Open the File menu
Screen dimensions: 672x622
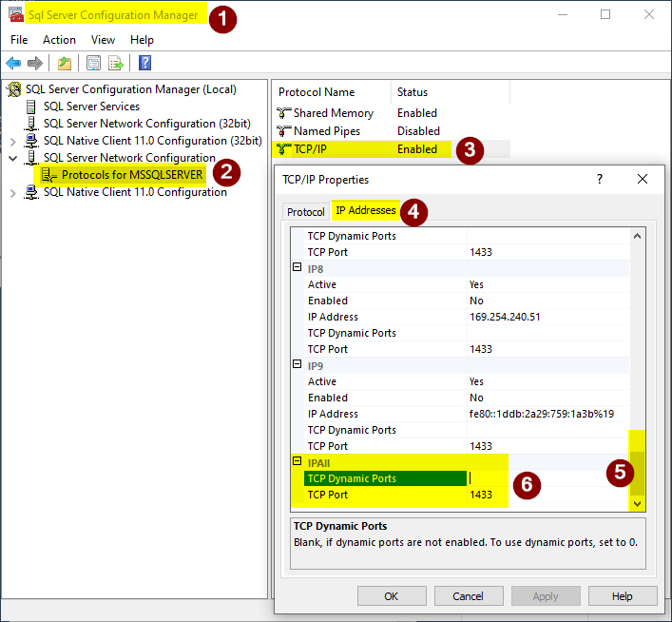click(x=19, y=40)
